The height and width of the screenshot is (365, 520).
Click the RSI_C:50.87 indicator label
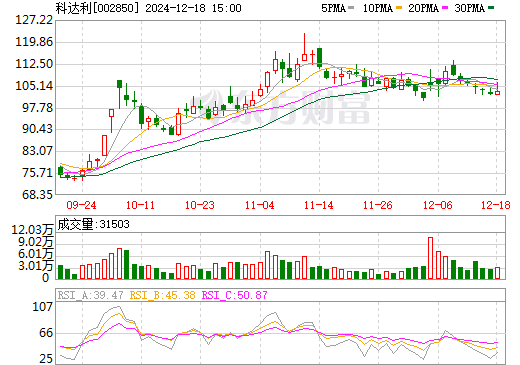point(235,295)
